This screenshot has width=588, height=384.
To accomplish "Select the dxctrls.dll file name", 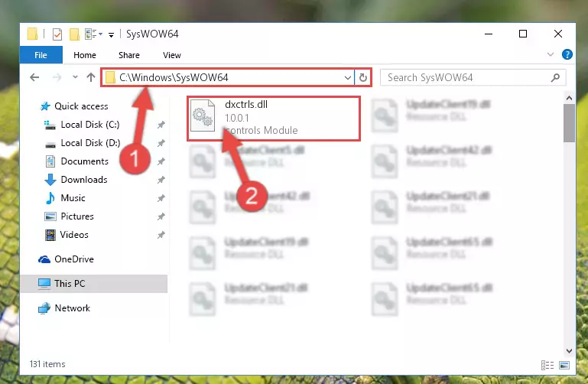I will [x=246, y=105].
